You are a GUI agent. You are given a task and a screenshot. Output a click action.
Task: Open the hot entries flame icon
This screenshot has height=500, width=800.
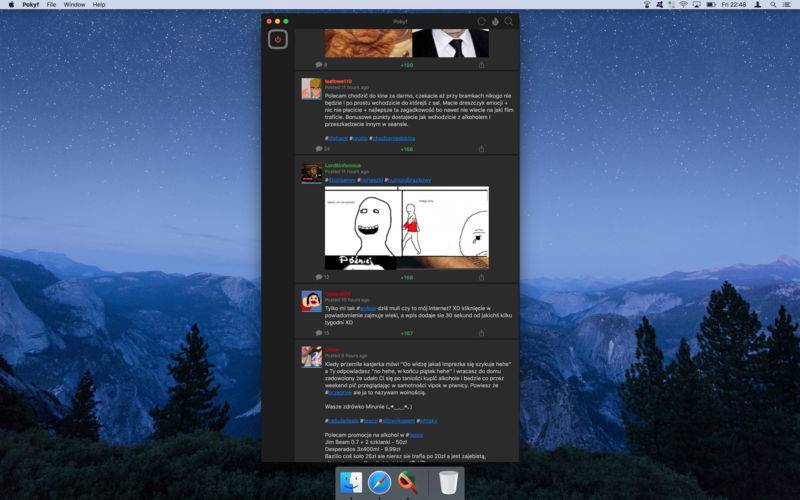tap(495, 21)
